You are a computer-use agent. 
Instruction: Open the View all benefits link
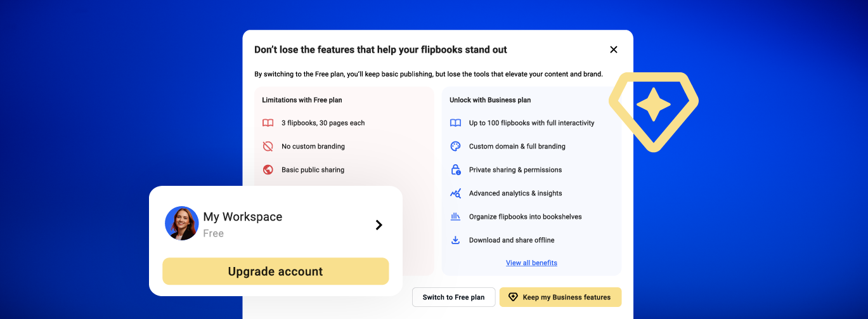click(x=531, y=263)
